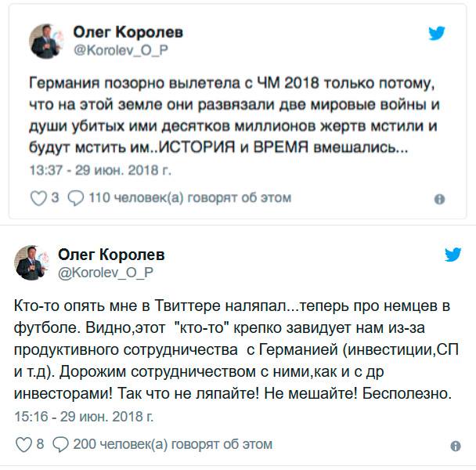Image resolution: width=476 pixels, height=470 pixels.
Task: Click the name Олег Королев in second tweet
Action: point(112,255)
